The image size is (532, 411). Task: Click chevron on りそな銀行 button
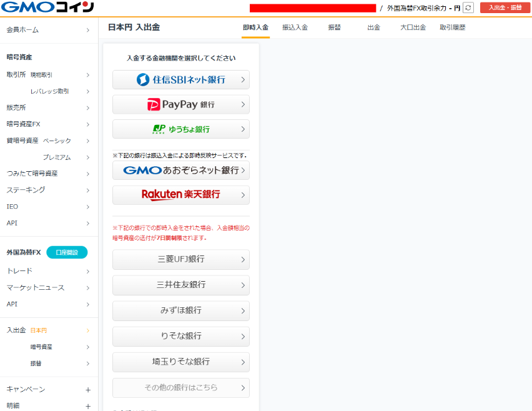pyautogui.click(x=243, y=337)
